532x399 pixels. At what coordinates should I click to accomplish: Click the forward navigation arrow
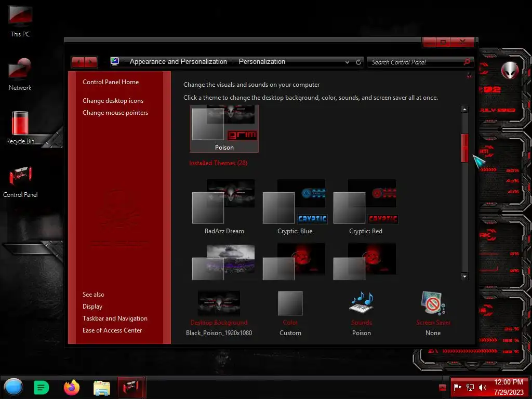[x=91, y=62]
